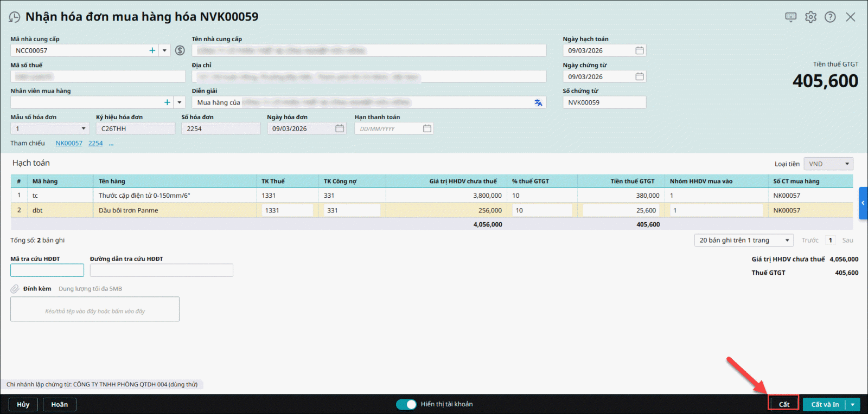Open the NK00057 reference link
Image resolution: width=868 pixels, height=414 pixels.
pyautogui.click(x=69, y=144)
